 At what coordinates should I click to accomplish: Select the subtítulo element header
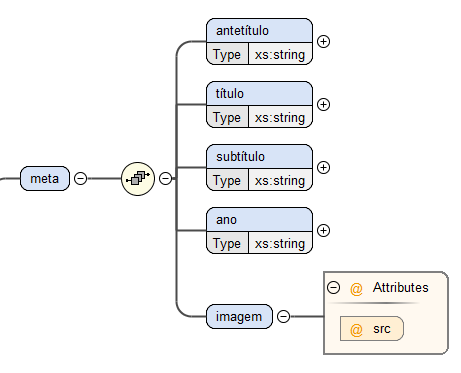[x=260, y=157]
